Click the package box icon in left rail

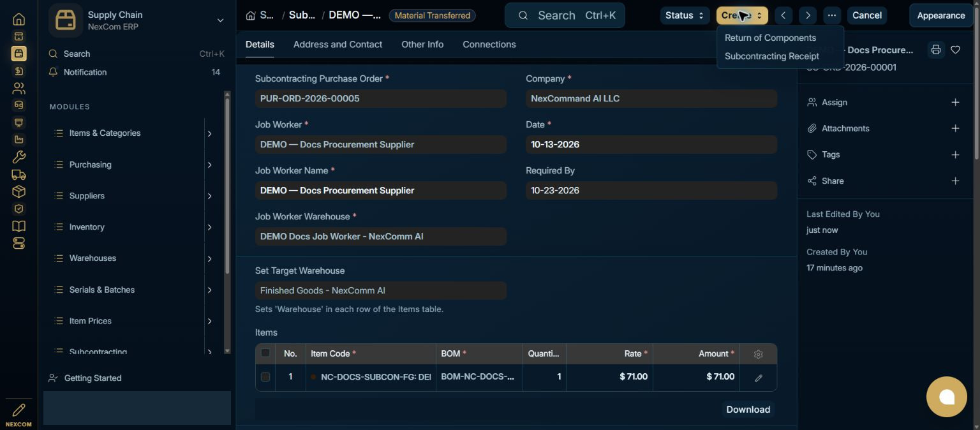point(19,191)
